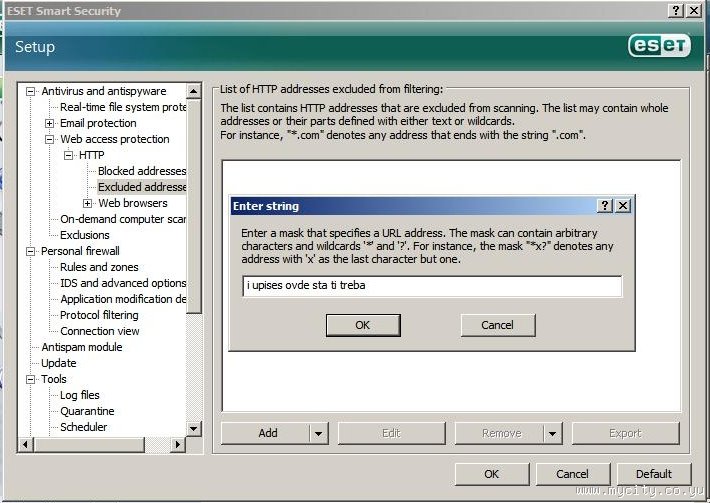Image resolution: width=710 pixels, height=503 pixels.
Task: Select Excluded addresses in the tree
Action: [142, 187]
